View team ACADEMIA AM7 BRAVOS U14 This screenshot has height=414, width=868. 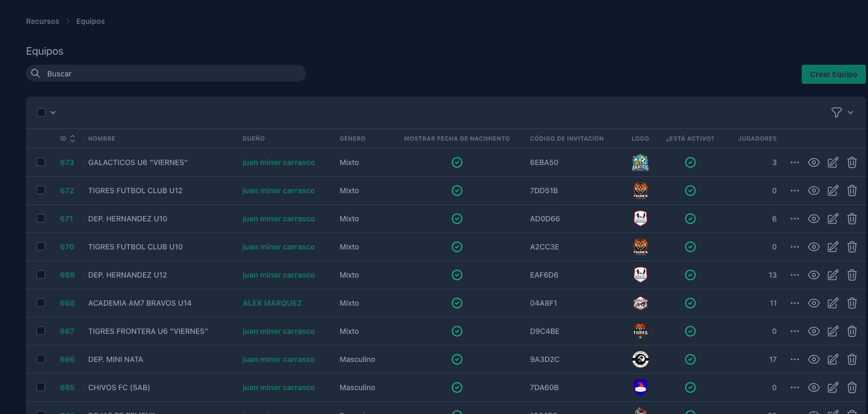pos(813,303)
